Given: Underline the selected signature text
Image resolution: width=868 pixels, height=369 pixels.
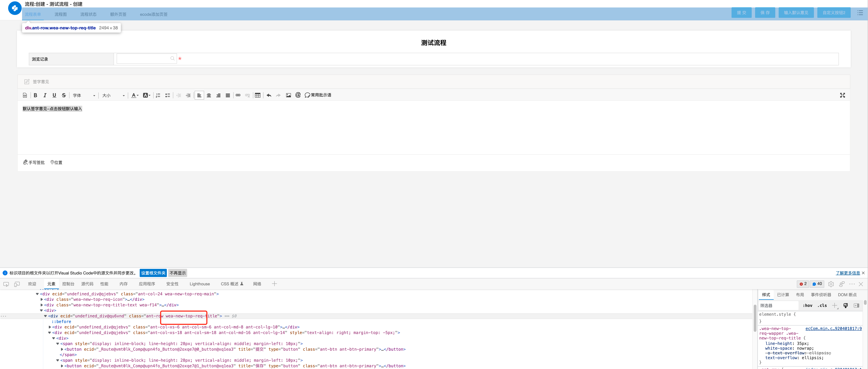Looking at the screenshot, I should 54,95.
